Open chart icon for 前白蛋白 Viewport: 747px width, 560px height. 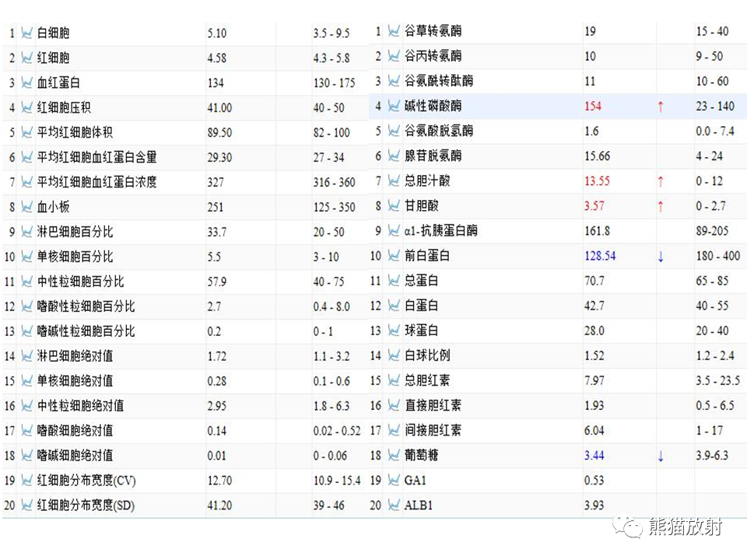394,256
